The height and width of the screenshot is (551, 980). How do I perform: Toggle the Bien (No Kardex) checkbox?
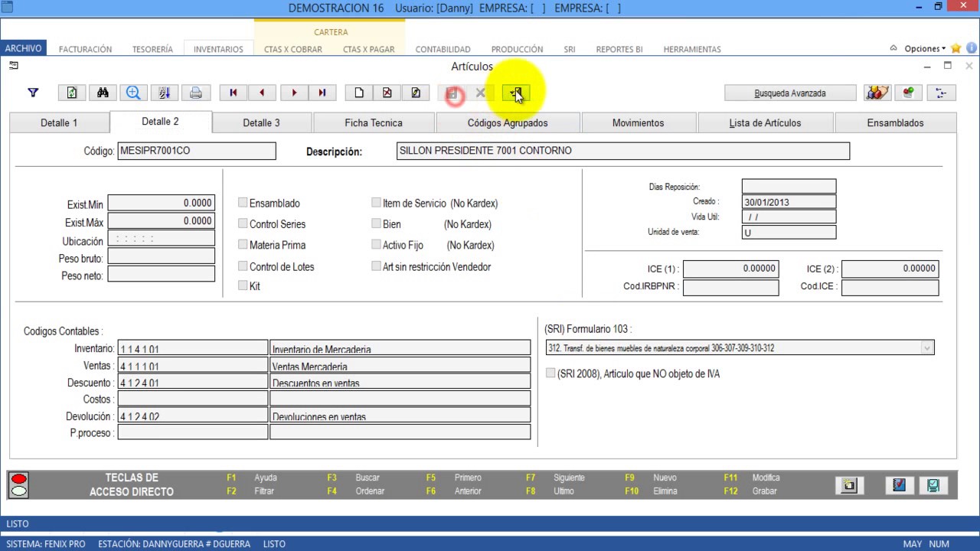(376, 223)
